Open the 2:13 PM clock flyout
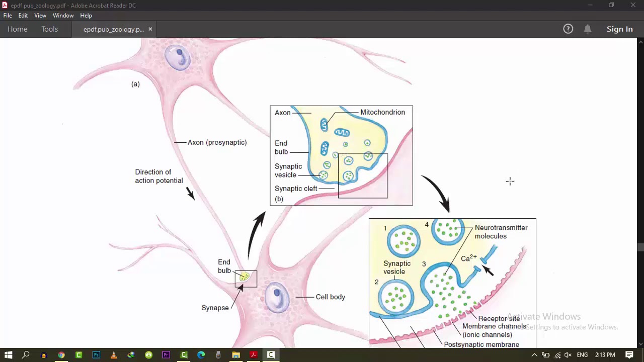Viewport: 644px width, 362px height. pos(605,355)
